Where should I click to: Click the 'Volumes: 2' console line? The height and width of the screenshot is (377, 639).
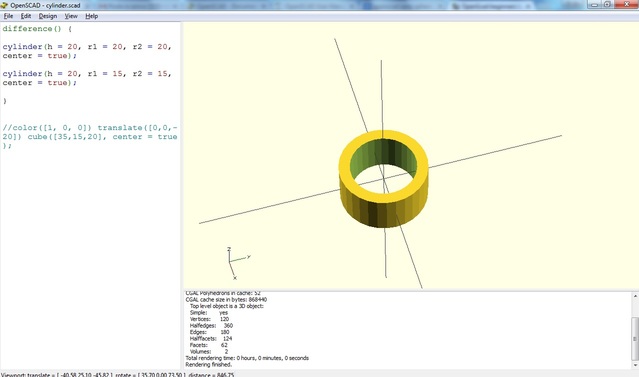click(x=209, y=352)
